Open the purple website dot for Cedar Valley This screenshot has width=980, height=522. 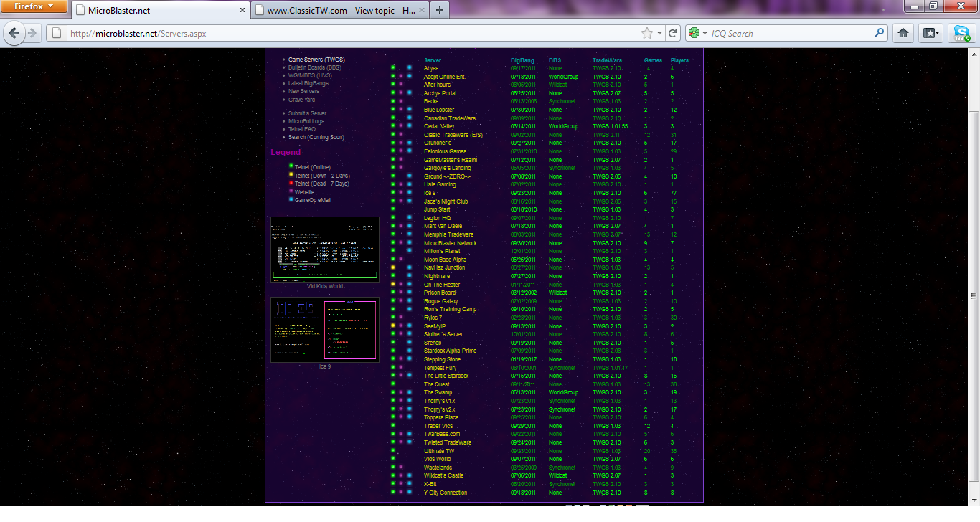[x=401, y=126]
